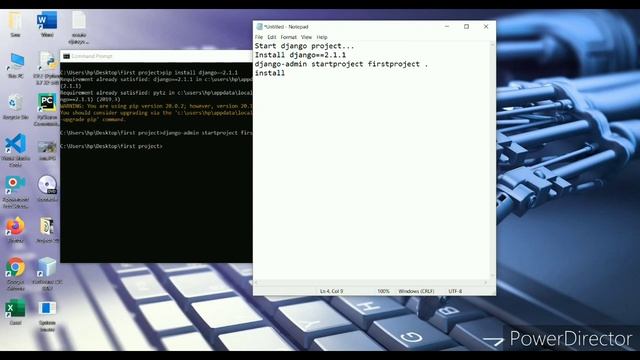Open This PC desktop icon
The image size is (640, 360).
16,62
